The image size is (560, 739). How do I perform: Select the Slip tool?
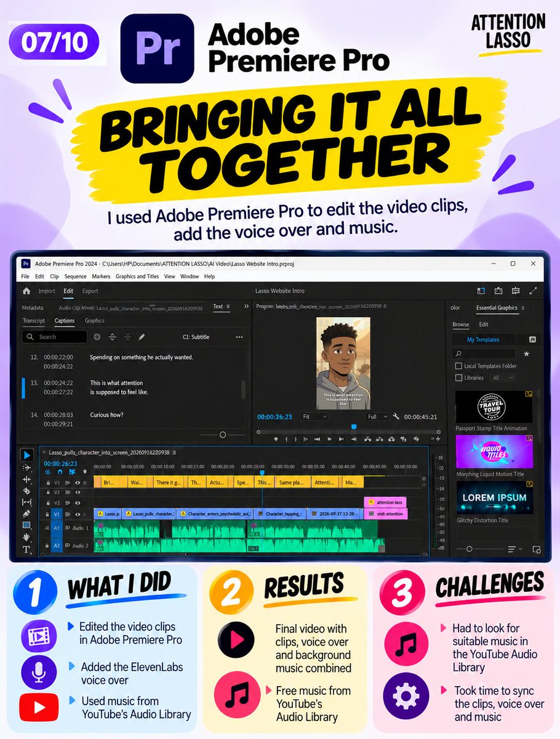point(26,503)
